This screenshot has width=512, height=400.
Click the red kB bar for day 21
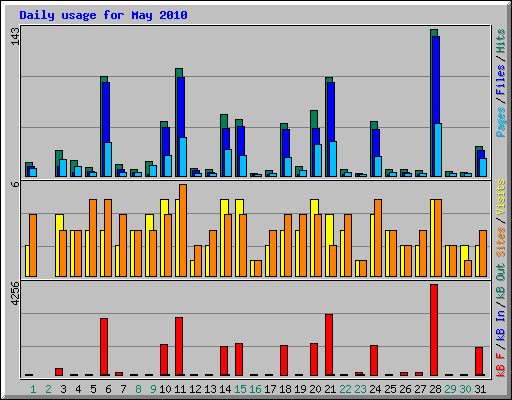tap(329, 345)
